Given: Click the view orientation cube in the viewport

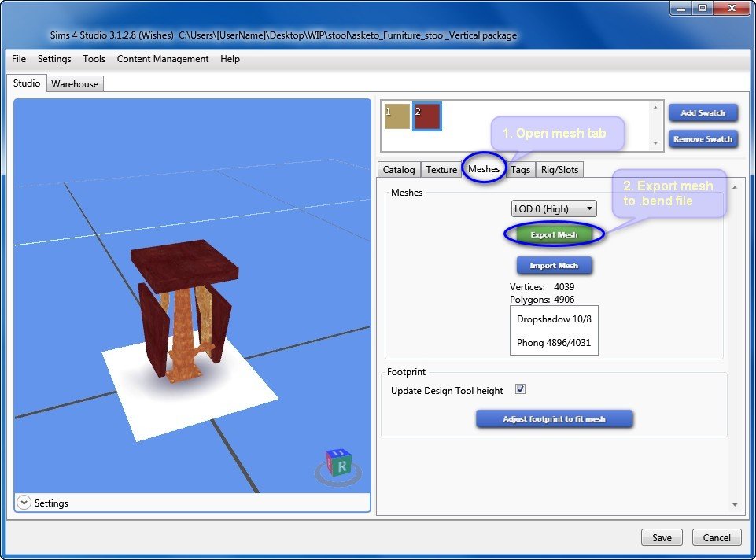Looking at the screenshot, I should tap(339, 463).
